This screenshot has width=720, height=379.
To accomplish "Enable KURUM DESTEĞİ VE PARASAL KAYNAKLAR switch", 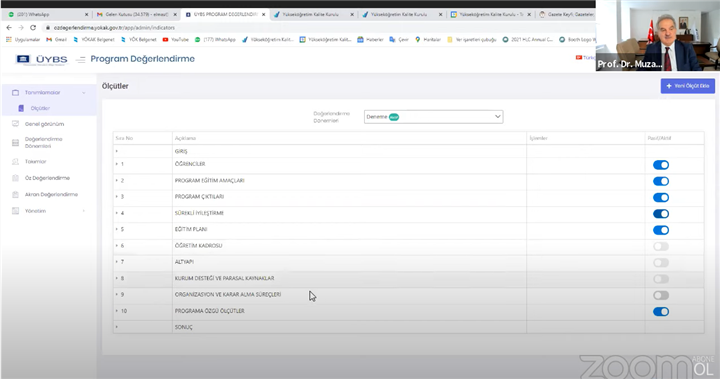I will coord(661,279).
